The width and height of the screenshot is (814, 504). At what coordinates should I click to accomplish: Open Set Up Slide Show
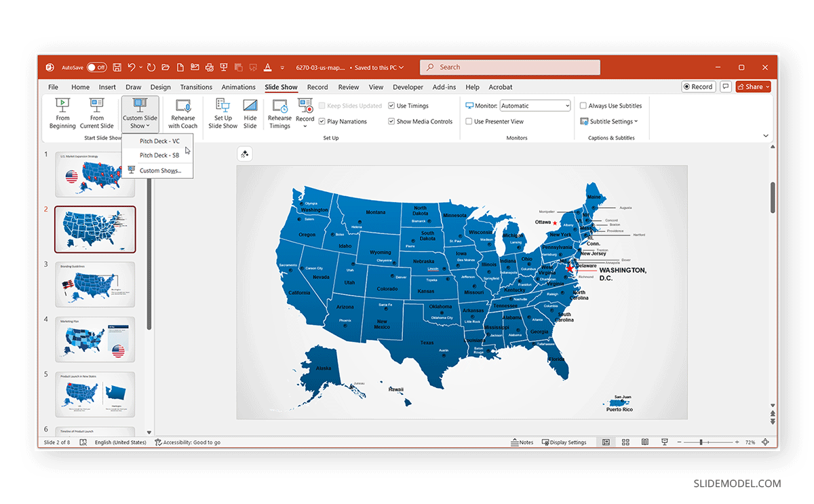click(x=222, y=114)
